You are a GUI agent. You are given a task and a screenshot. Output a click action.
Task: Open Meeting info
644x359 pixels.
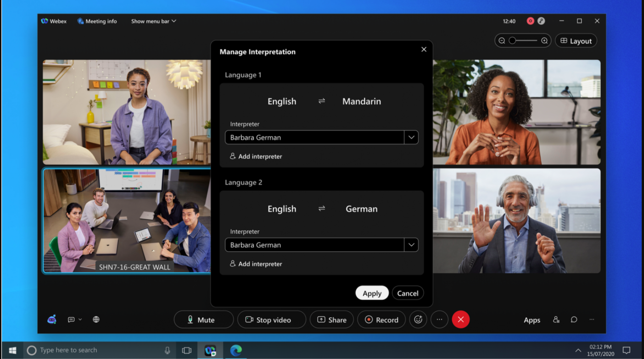click(97, 21)
